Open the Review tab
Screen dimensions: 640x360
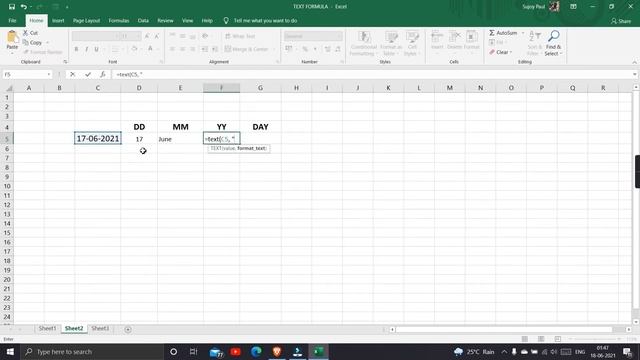[165, 20]
